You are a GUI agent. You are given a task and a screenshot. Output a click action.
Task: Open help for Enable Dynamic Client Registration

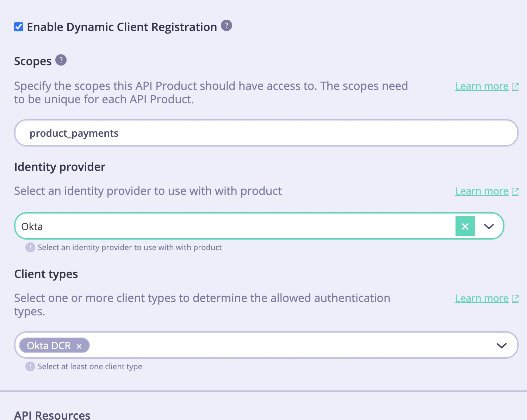click(x=227, y=26)
